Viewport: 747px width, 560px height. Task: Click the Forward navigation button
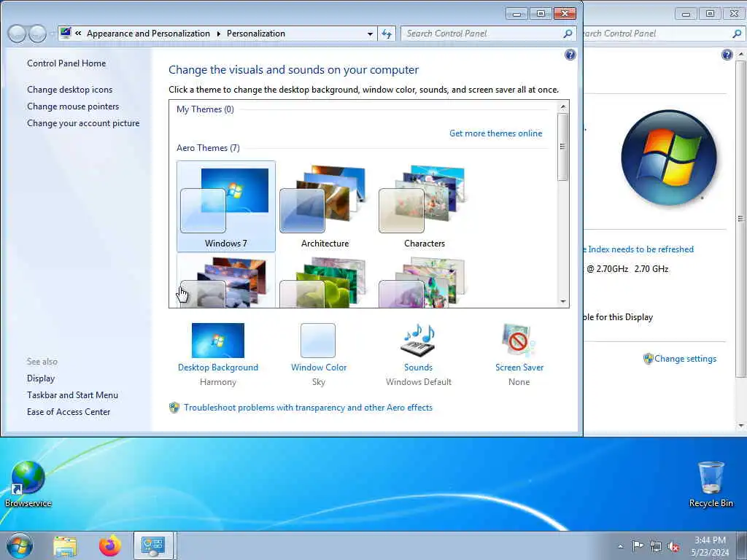pyautogui.click(x=38, y=34)
